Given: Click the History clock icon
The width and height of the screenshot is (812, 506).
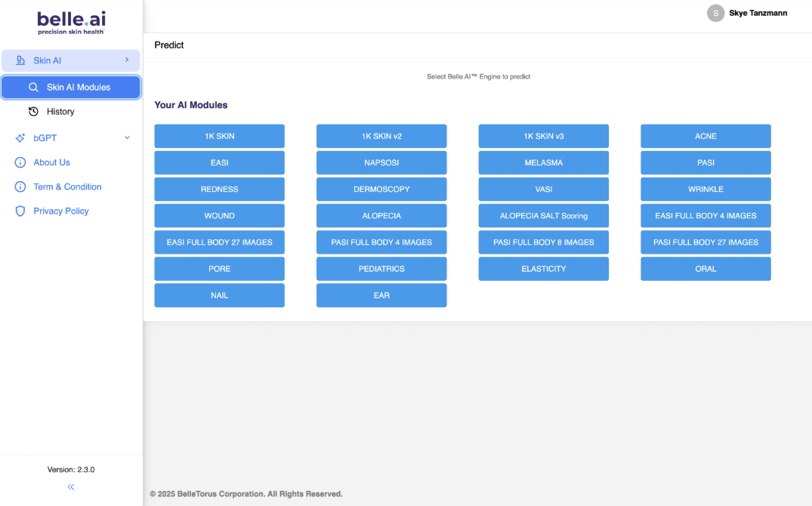Looking at the screenshot, I should (33, 112).
